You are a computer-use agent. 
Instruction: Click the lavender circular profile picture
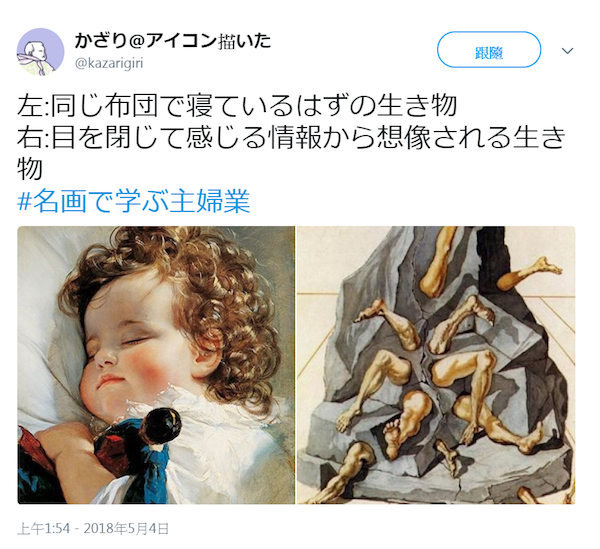tap(40, 52)
